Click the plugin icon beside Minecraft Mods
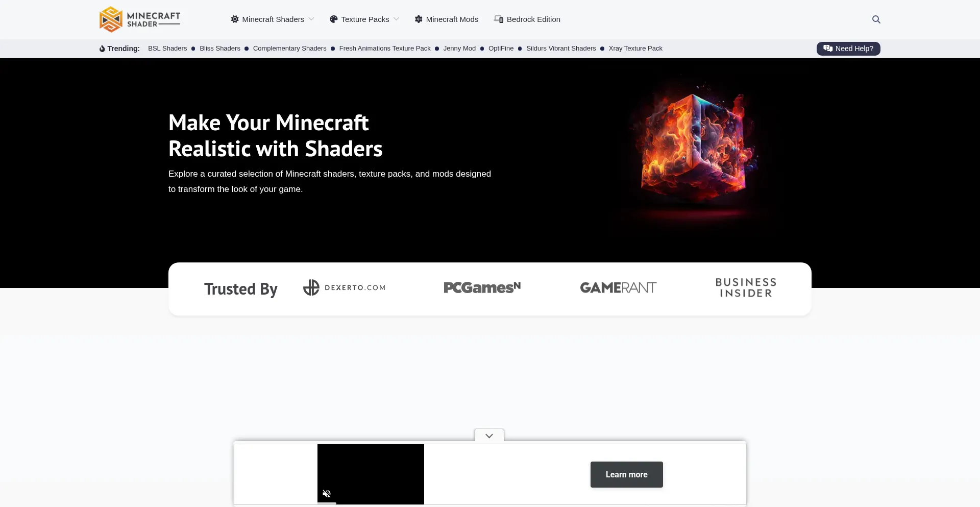980x507 pixels. tap(418, 19)
